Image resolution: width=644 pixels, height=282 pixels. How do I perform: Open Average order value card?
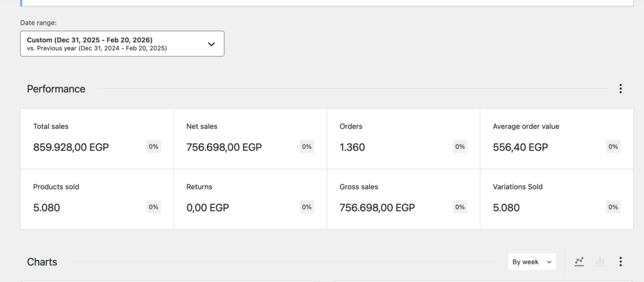tap(557, 139)
